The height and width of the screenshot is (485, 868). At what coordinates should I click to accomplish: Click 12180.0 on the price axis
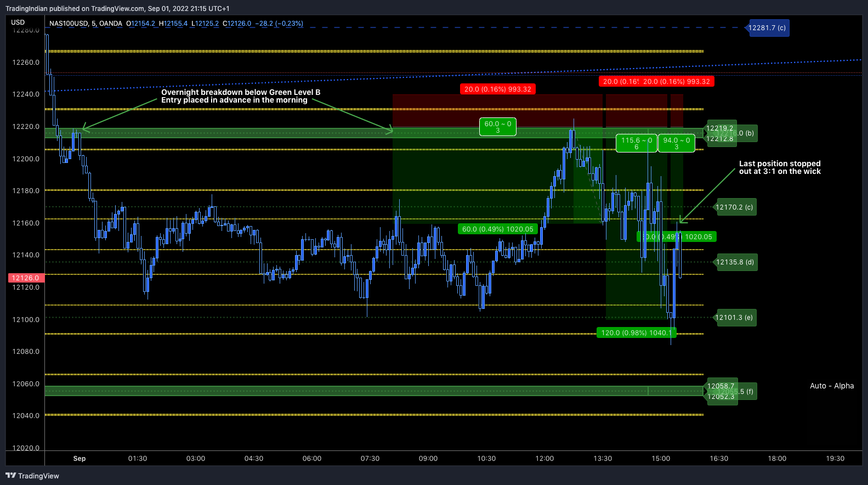tap(26, 191)
